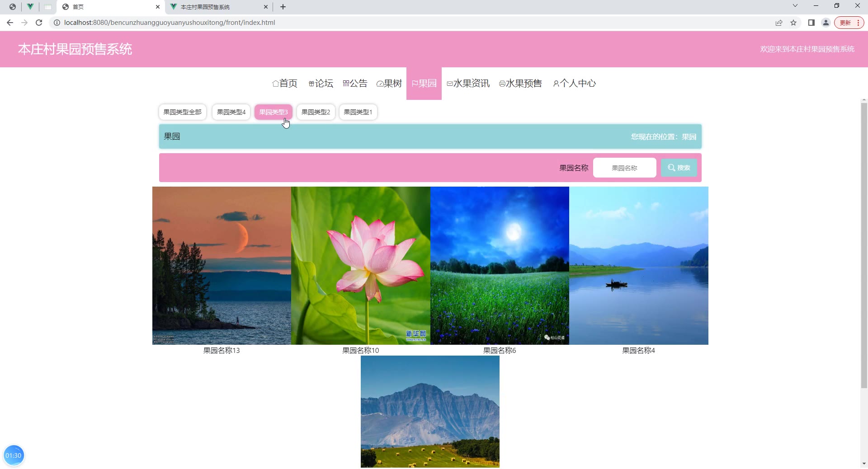This screenshot has width=868, height=469.
Task: Switch to the 本庄村果园预售系统 browser tab
Action: coord(219,7)
